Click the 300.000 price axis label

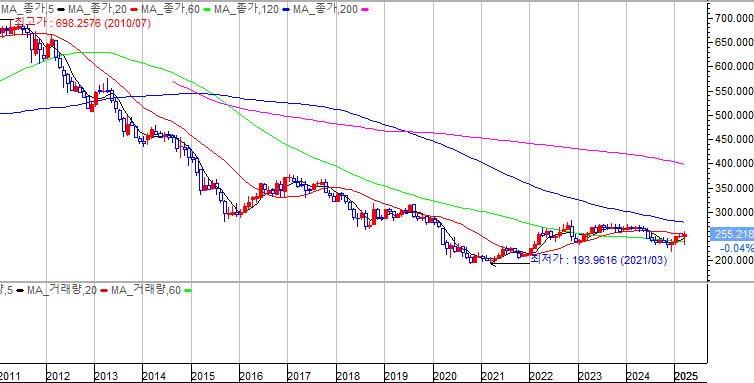click(x=734, y=212)
